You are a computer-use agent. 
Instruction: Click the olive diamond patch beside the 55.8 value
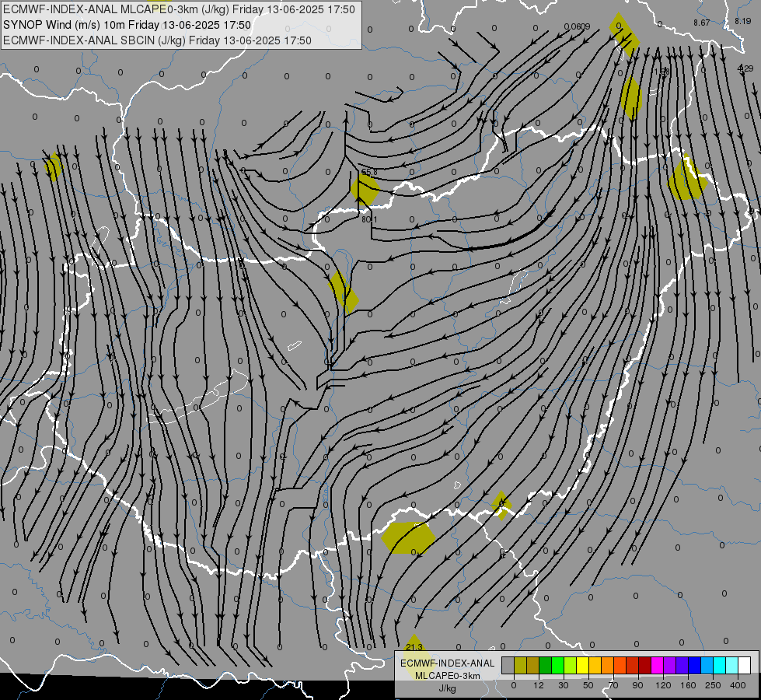[365, 190]
